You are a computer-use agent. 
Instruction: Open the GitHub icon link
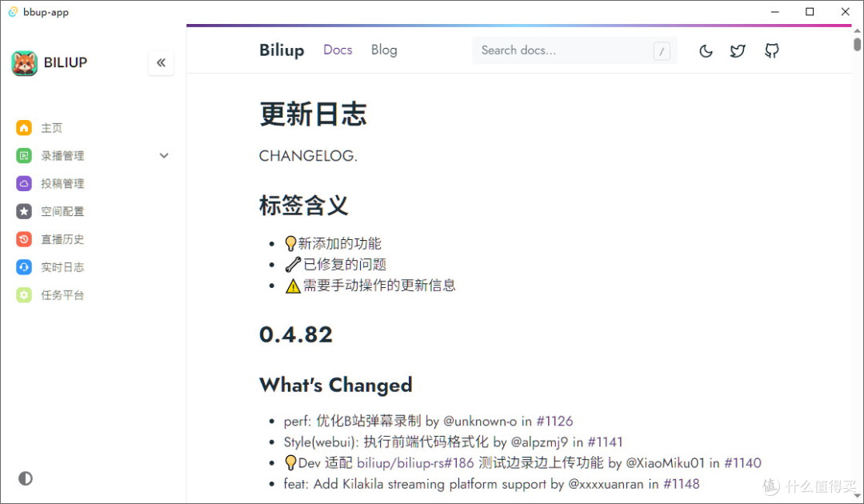(771, 50)
